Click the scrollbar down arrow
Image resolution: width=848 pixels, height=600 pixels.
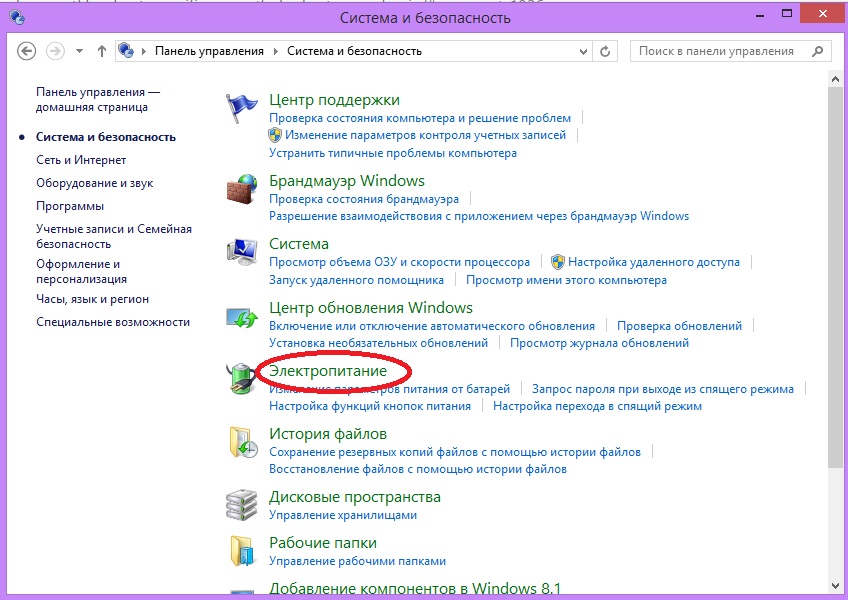[835, 586]
